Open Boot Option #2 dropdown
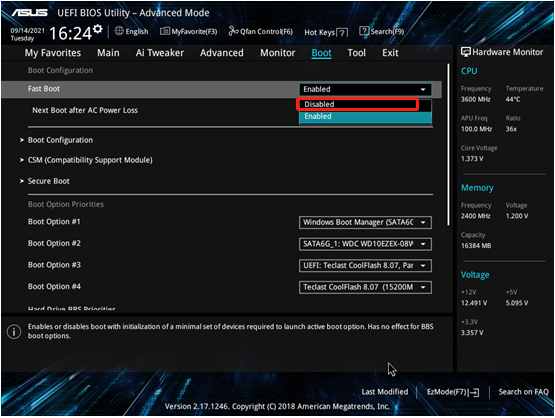This screenshot has width=555, height=418. pyautogui.click(x=365, y=244)
